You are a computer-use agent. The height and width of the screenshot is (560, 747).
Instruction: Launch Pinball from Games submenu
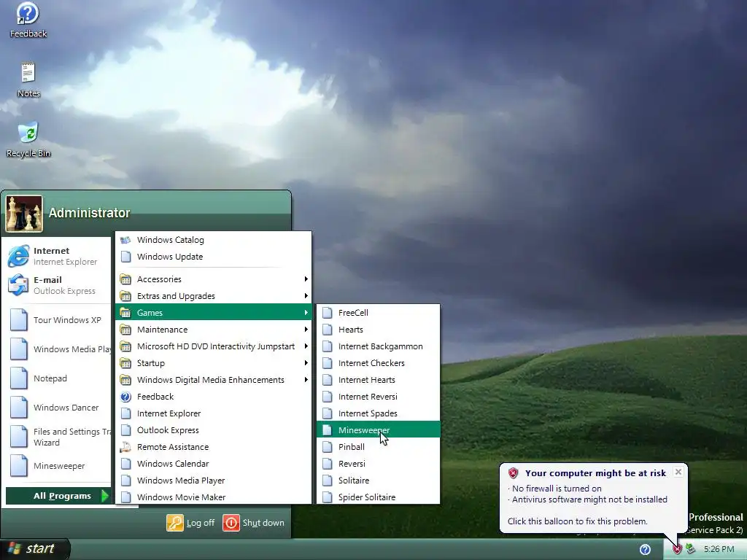[x=379, y=447]
